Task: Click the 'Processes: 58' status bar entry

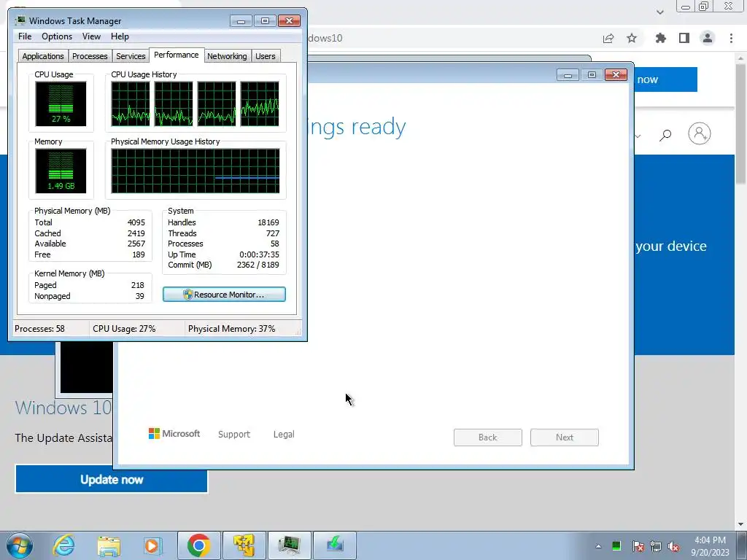Action: (39, 329)
